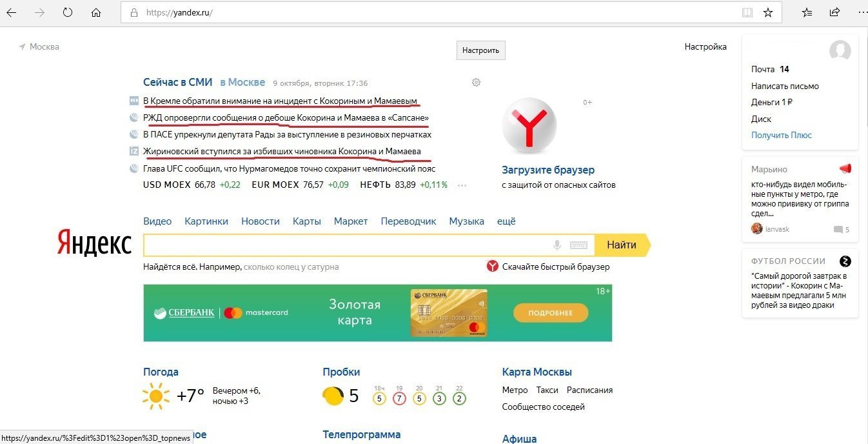Viewport: 868px width, 444px height.
Task: Click the Подробнее button on Sberbank banner
Action: [551, 313]
